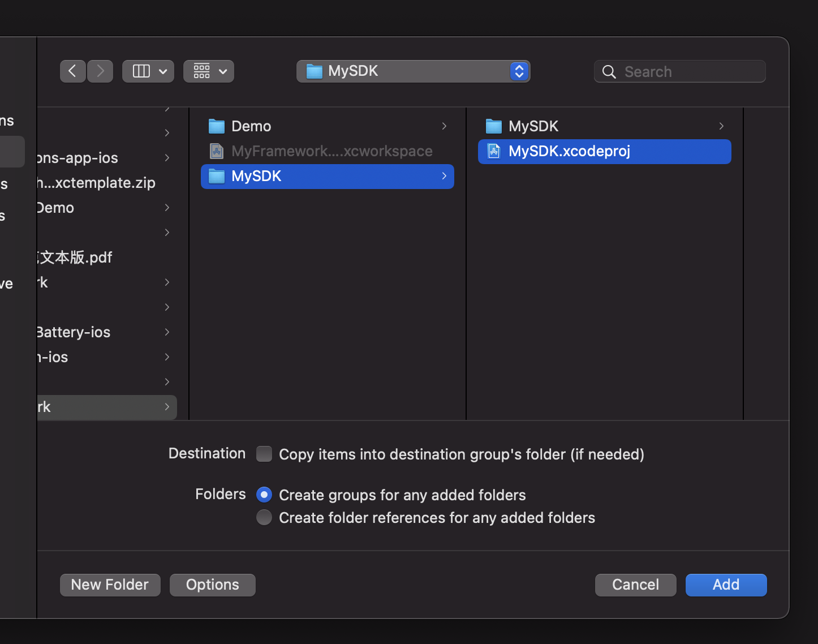Open the column view switcher
The width and height of the screenshot is (818, 644).
(148, 71)
